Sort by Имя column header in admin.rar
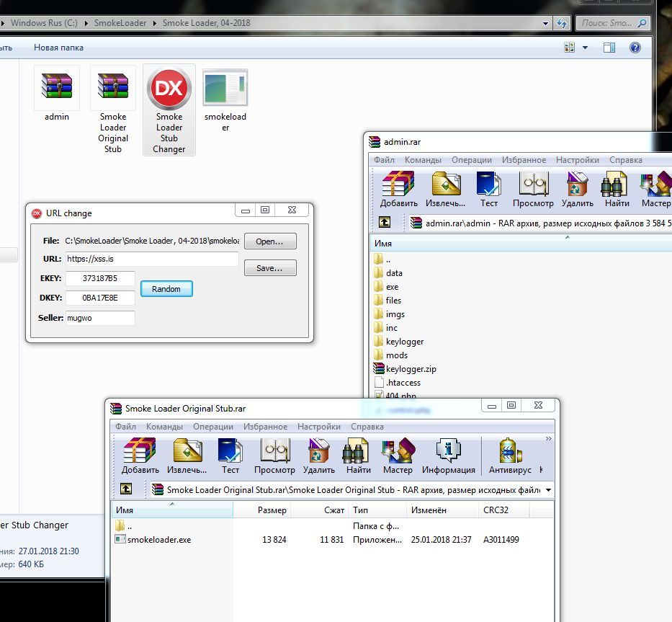The image size is (672, 622). (x=521, y=244)
